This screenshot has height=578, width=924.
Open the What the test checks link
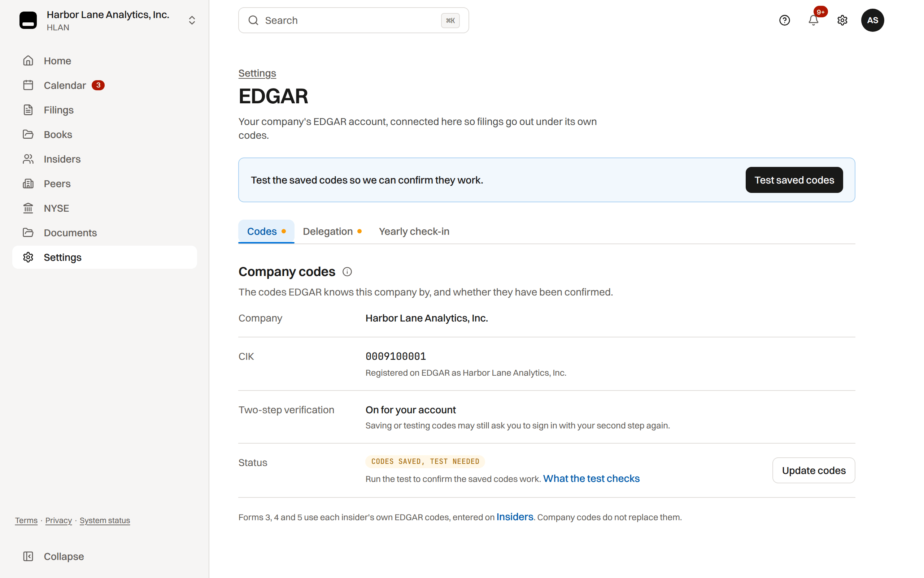(591, 479)
